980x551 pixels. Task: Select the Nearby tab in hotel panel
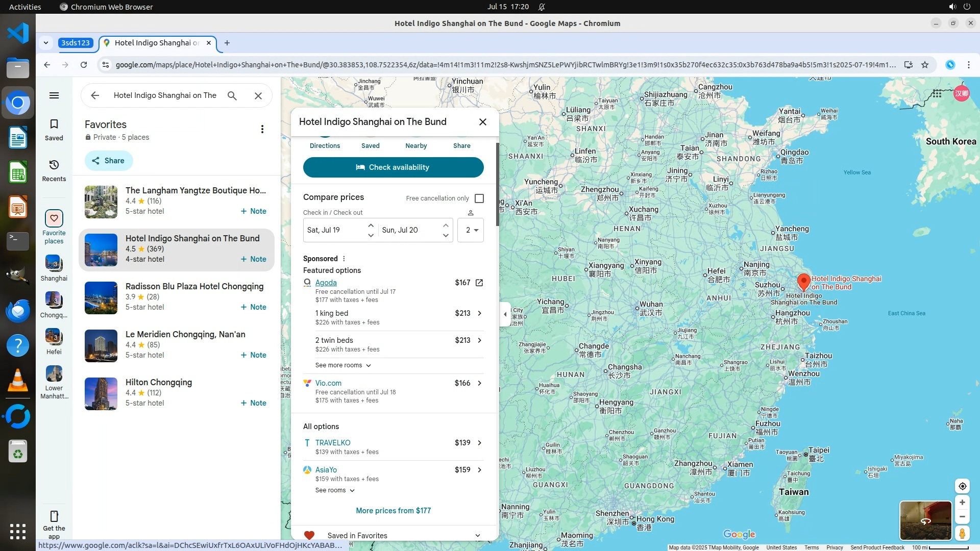pos(415,145)
